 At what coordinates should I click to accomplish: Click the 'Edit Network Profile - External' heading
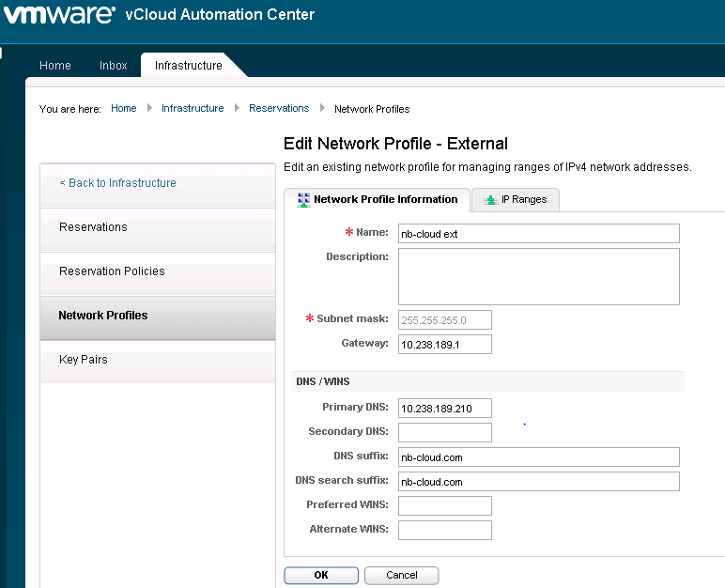pos(395,144)
